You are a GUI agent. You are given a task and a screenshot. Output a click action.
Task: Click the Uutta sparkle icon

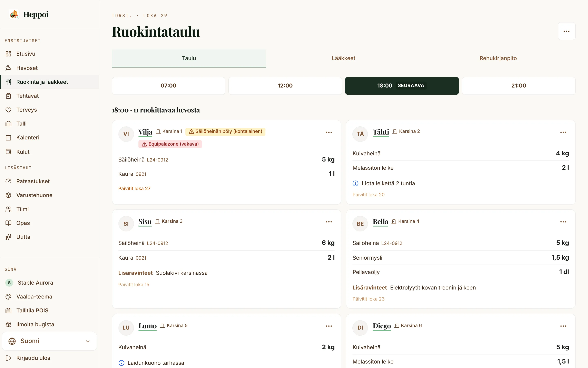[9, 237]
